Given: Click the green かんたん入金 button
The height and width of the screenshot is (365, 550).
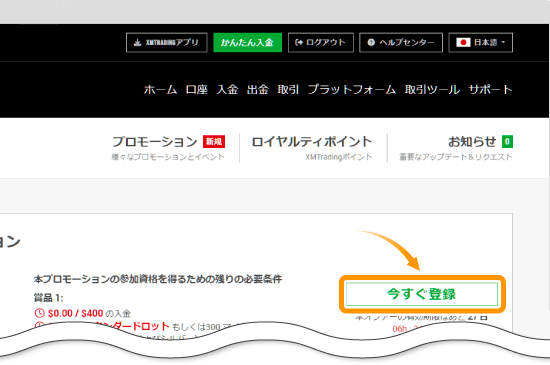Looking at the screenshot, I should click(x=247, y=42).
